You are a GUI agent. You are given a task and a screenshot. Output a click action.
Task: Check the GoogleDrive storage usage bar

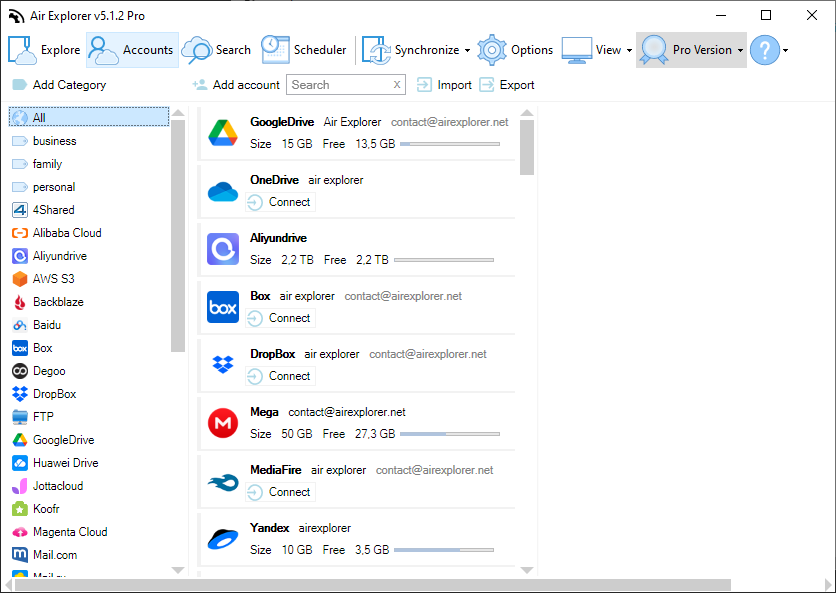pos(452,143)
